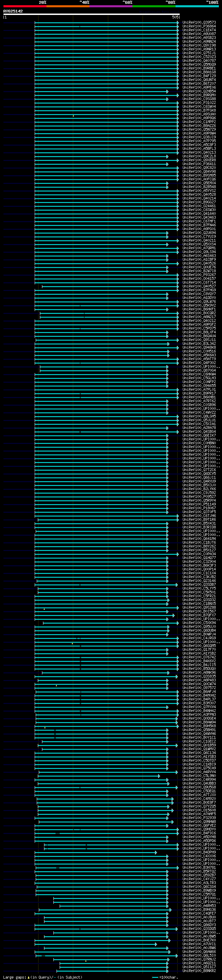Click the orange ~40% identity color segment
The width and height of the screenshot is (222, 980).
click(68, 6)
